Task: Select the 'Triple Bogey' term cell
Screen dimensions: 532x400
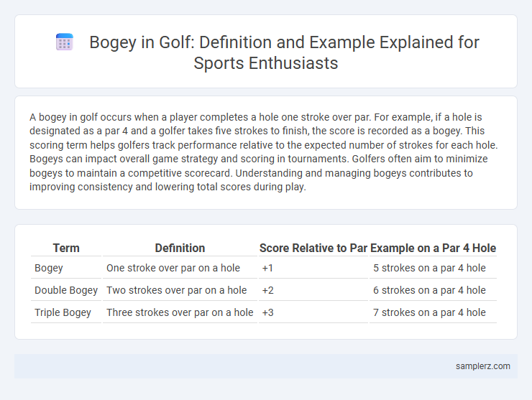Action: pos(66,312)
